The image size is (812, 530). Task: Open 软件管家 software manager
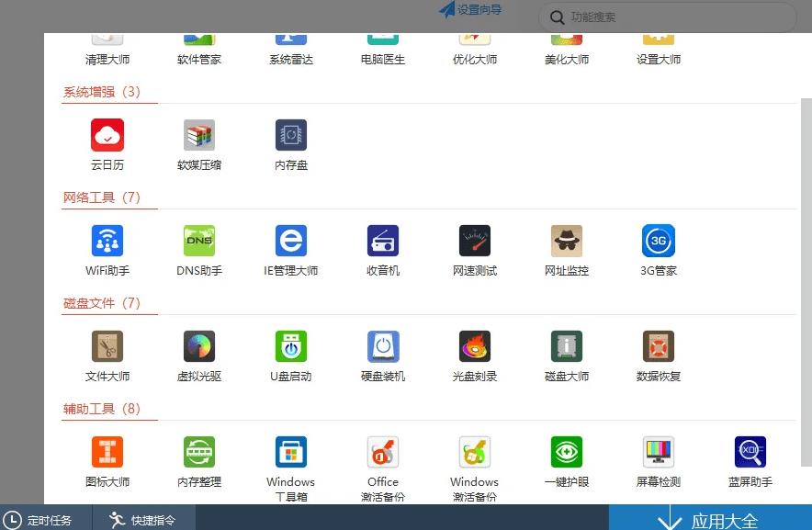coord(198,50)
